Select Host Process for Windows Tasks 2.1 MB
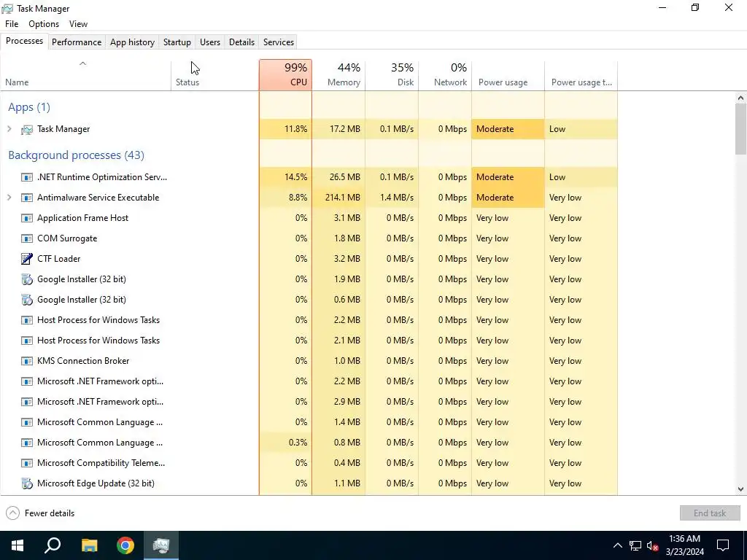The image size is (747, 560). [x=309, y=341]
